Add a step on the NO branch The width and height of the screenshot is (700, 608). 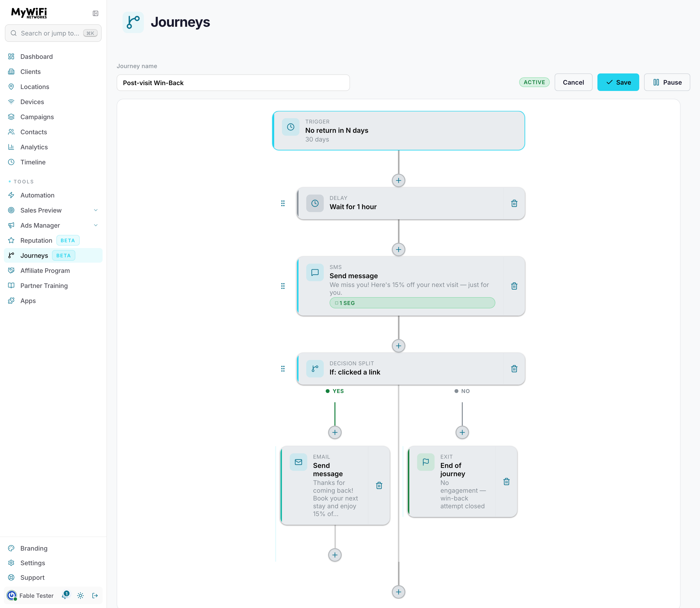(x=462, y=432)
